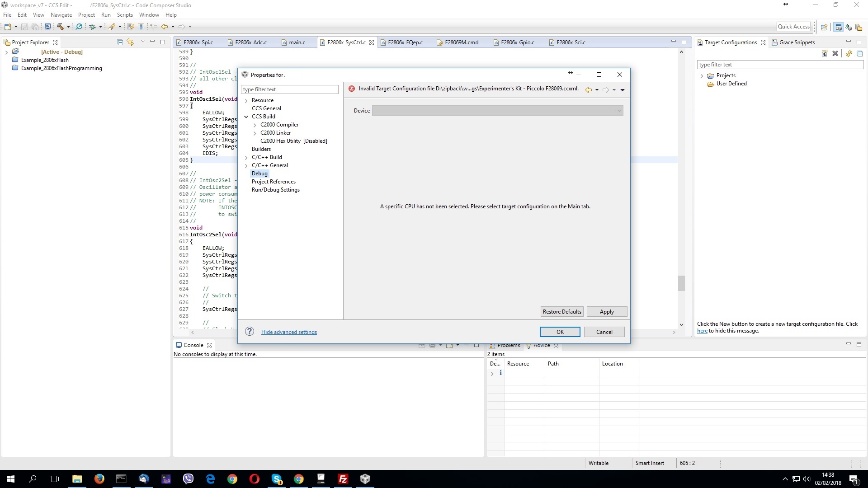The image size is (868, 488).
Task: Click the Open Perspective icon
Action: click(824, 27)
